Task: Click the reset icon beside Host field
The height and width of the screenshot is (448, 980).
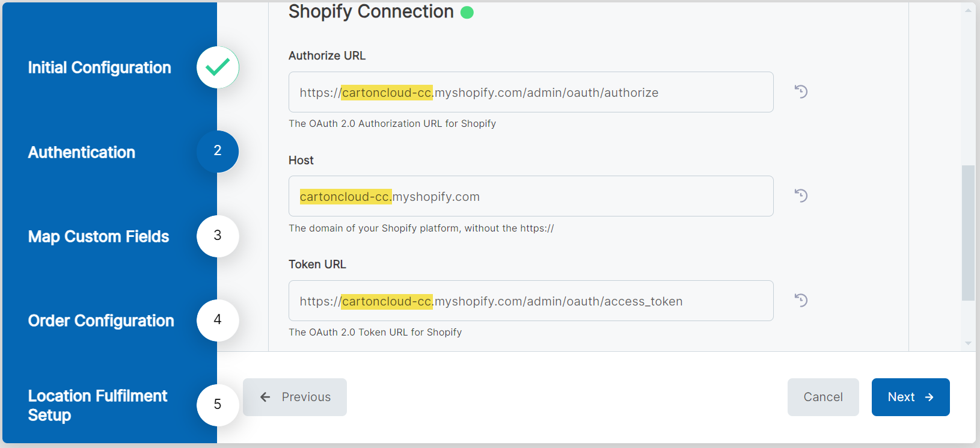Action: [x=800, y=195]
